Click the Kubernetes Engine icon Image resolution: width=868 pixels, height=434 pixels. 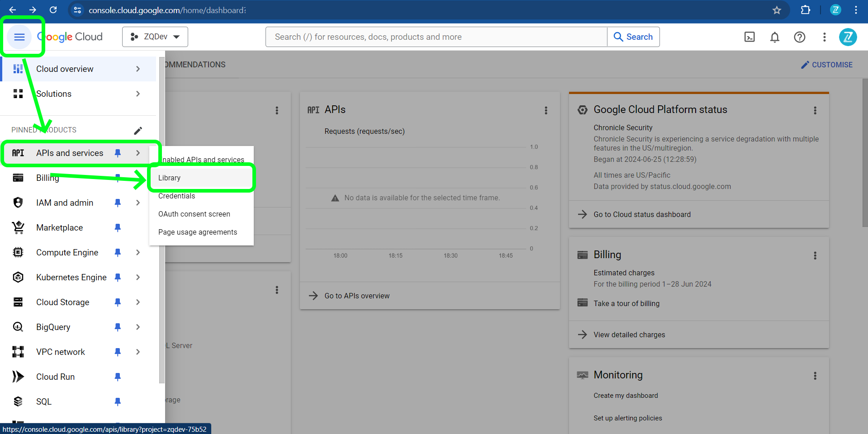pos(18,277)
